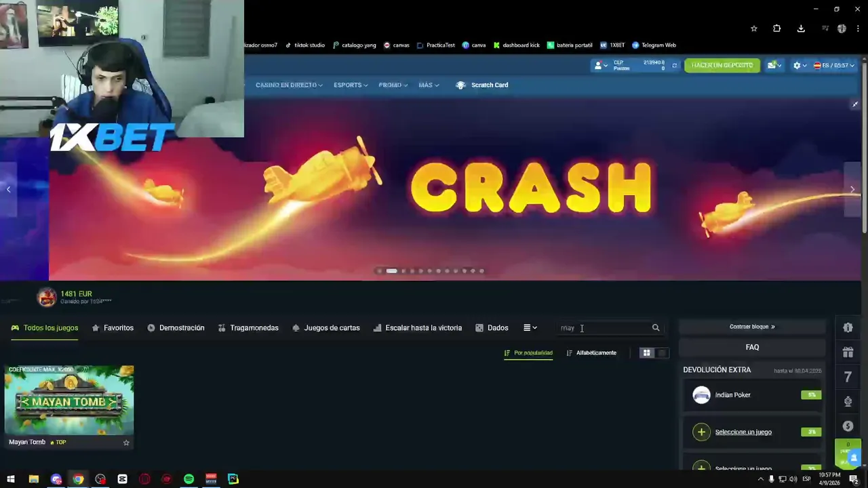Expand the user account dropdown
Screen dimensions: 868x488
tap(601, 66)
